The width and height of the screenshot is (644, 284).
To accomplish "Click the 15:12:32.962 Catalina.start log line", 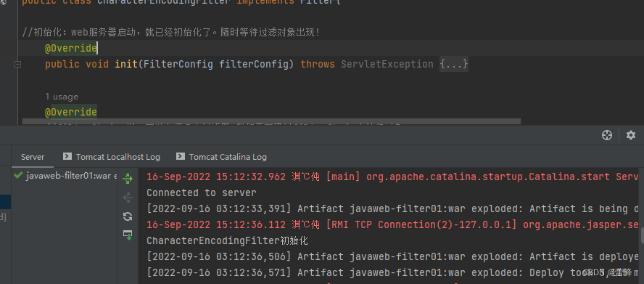I will pos(392,177).
